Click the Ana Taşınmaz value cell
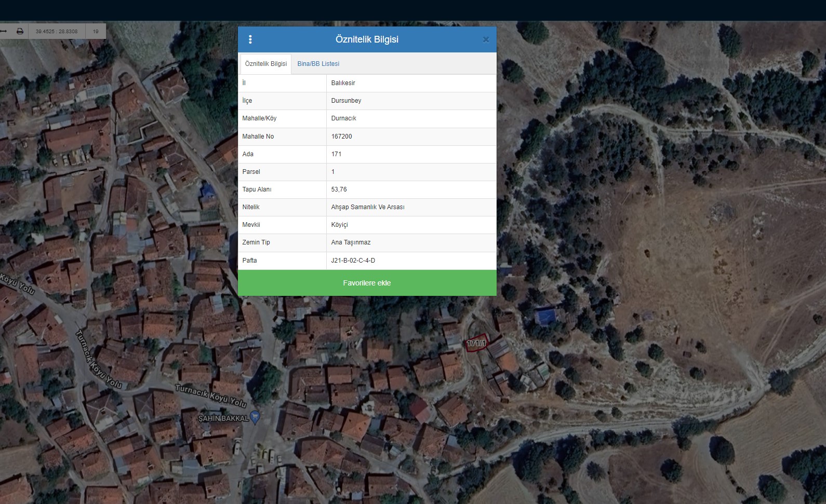The image size is (826, 504). (411, 242)
